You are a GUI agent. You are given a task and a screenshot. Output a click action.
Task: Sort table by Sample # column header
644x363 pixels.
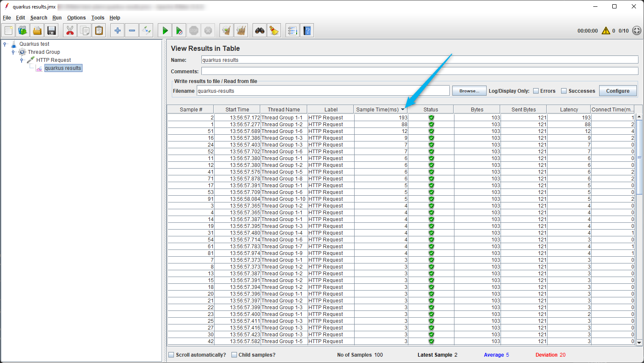point(191,109)
